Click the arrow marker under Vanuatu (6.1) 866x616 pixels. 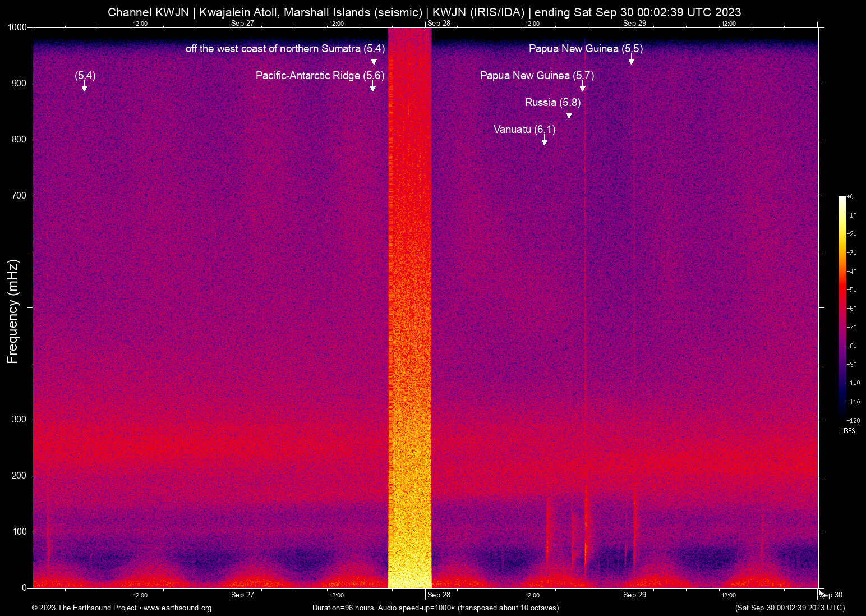tap(544, 140)
